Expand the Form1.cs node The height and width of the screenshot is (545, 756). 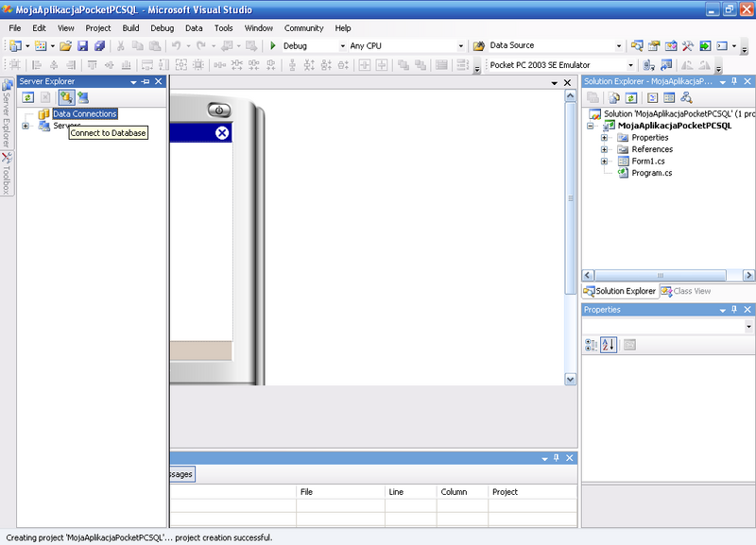tap(604, 162)
